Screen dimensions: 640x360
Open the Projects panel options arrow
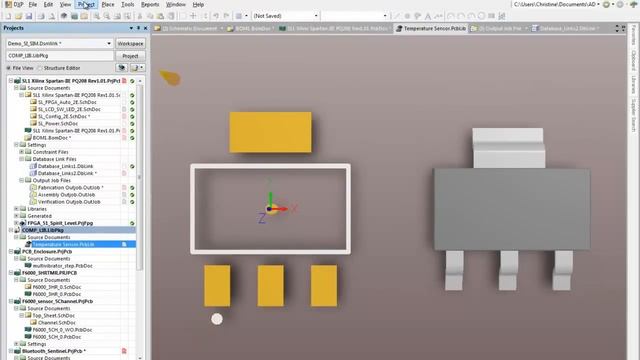(x=131, y=28)
